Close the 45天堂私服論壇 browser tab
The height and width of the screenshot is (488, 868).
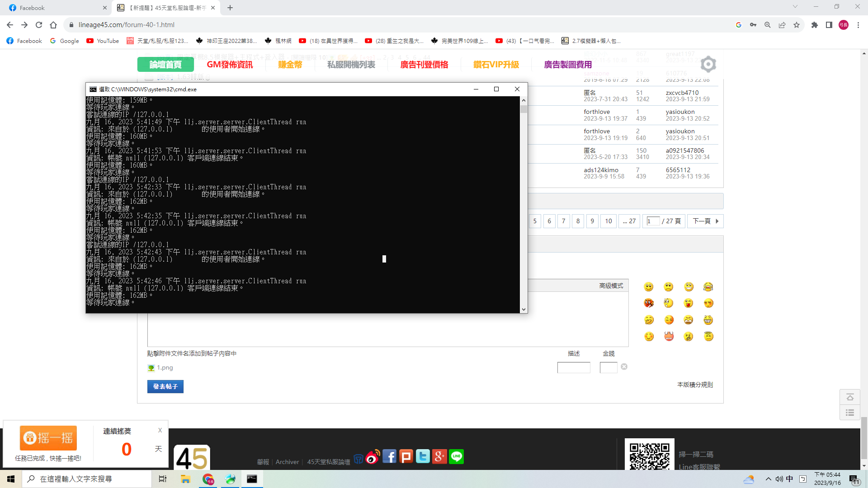coord(213,8)
